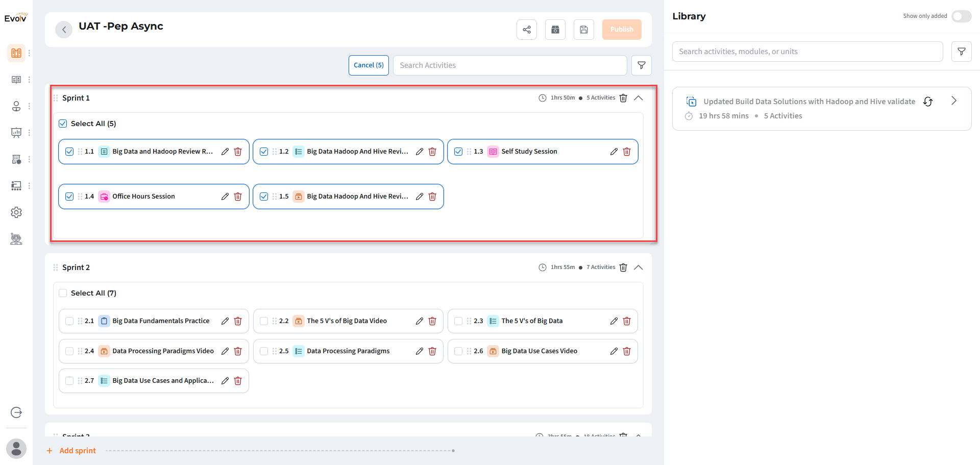
Task: Select the Big Data Use Cases Video checkbox
Action: tap(458, 351)
